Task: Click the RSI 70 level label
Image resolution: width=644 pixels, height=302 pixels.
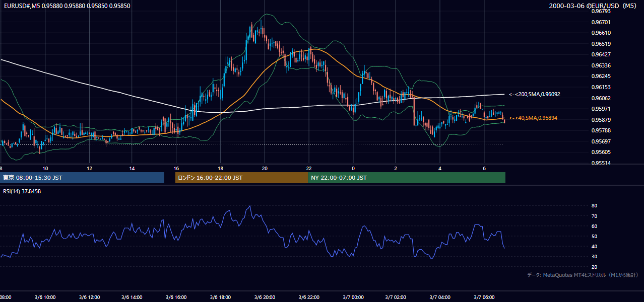Action: [594, 216]
